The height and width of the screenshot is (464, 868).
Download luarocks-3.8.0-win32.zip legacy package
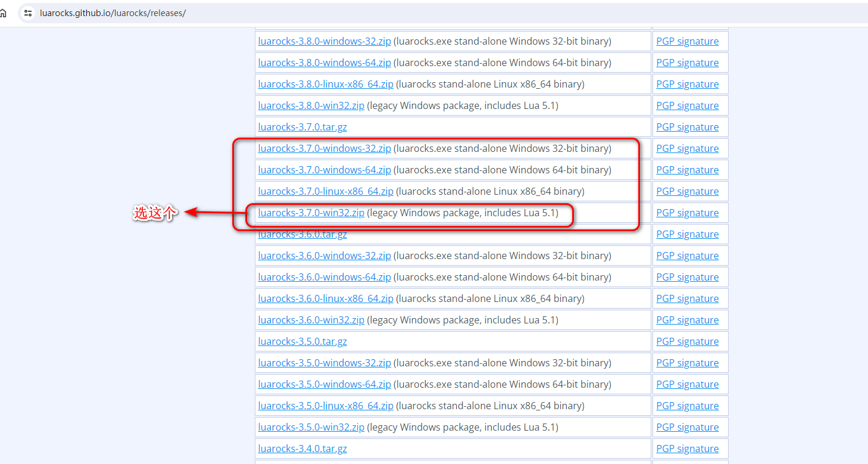coord(311,105)
